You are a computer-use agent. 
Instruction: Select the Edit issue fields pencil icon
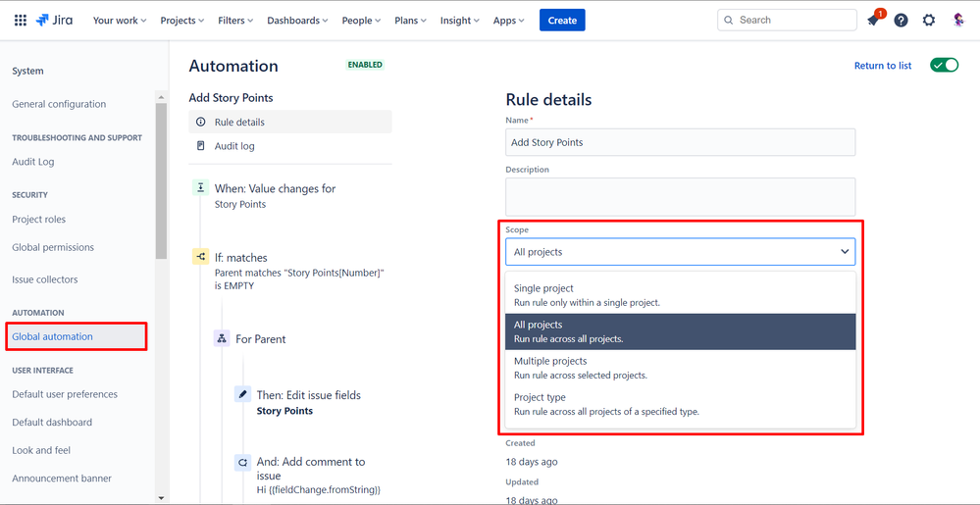tap(242, 394)
